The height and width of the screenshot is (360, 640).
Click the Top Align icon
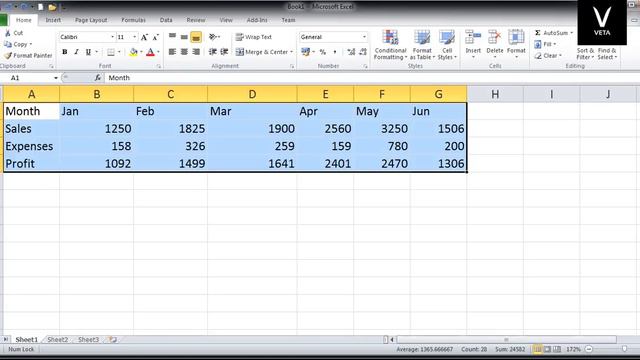(x=172, y=37)
